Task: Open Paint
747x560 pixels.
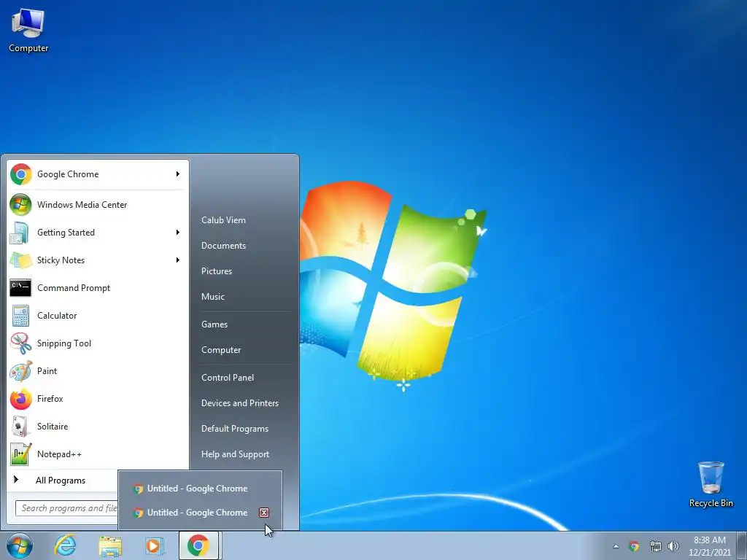Action: tap(97, 371)
